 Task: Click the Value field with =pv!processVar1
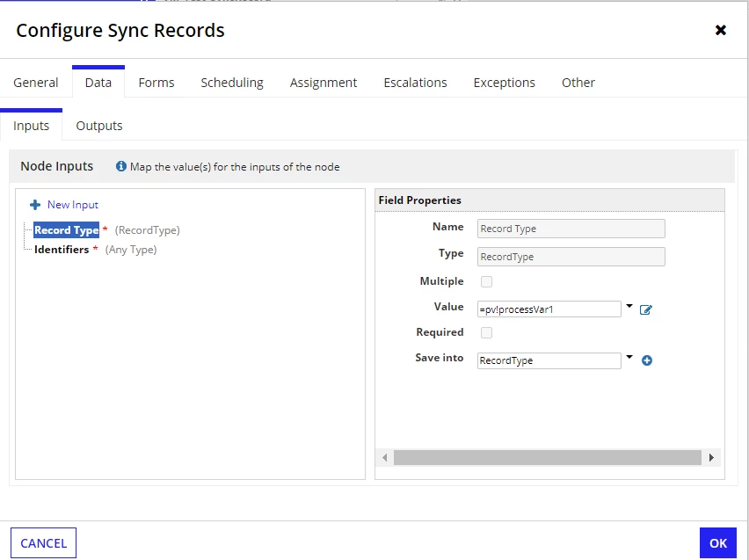tap(549, 309)
